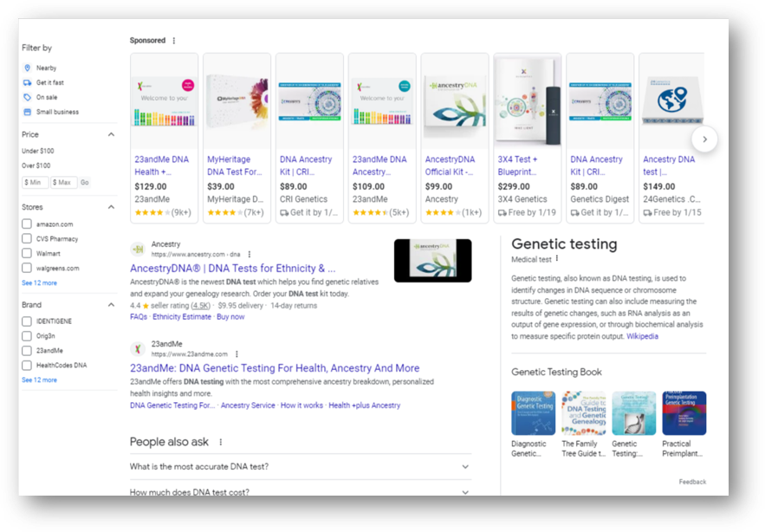Show next sponsored products with arrow button
Screen dimensions: 765x532
click(704, 139)
